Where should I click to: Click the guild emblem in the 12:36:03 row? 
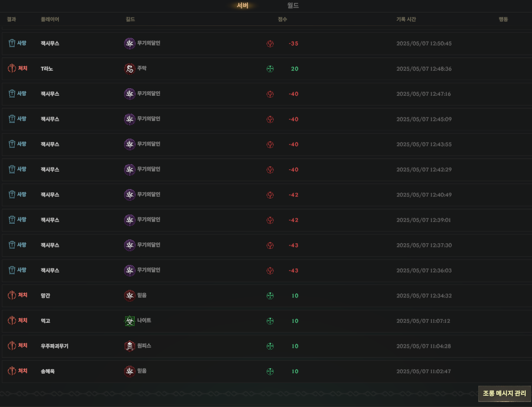pyautogui.click(x=130, y=271)
